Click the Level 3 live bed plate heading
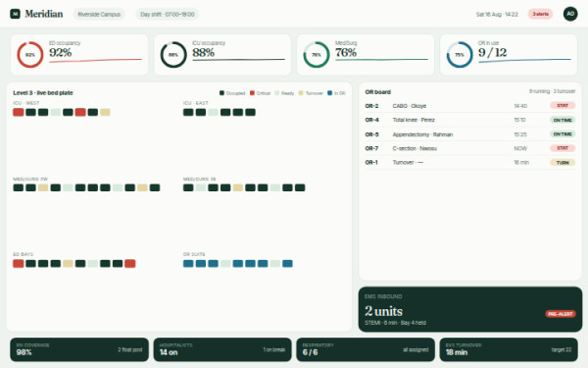The height and width of the screenshot is (368, 588). (x=43, y=93)
